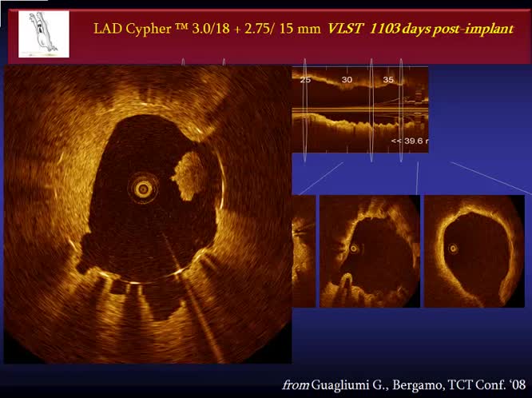Select the '<< 39.6' rewind marker text

click(409, 141)
